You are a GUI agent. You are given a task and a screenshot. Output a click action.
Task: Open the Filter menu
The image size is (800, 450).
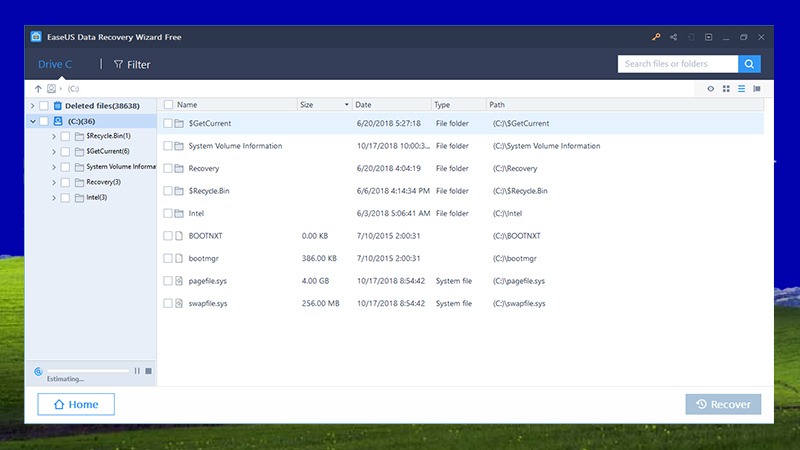coord(132,64)
